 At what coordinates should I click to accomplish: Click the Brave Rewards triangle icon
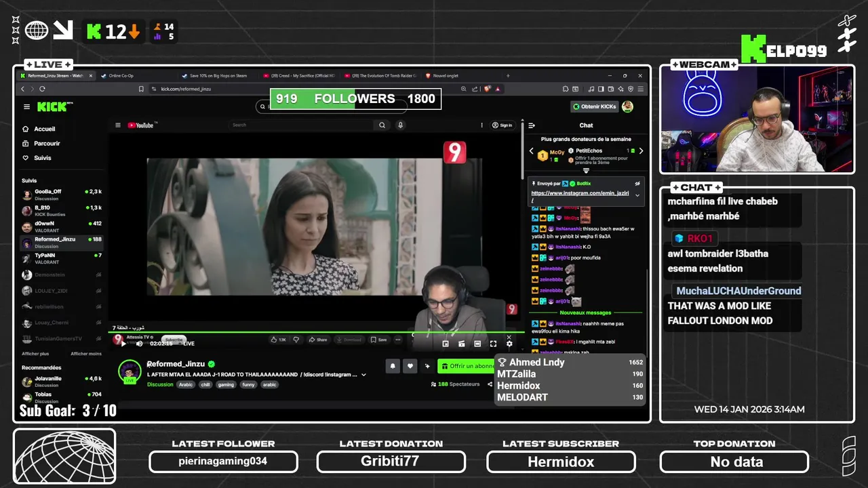pos(498,89)
